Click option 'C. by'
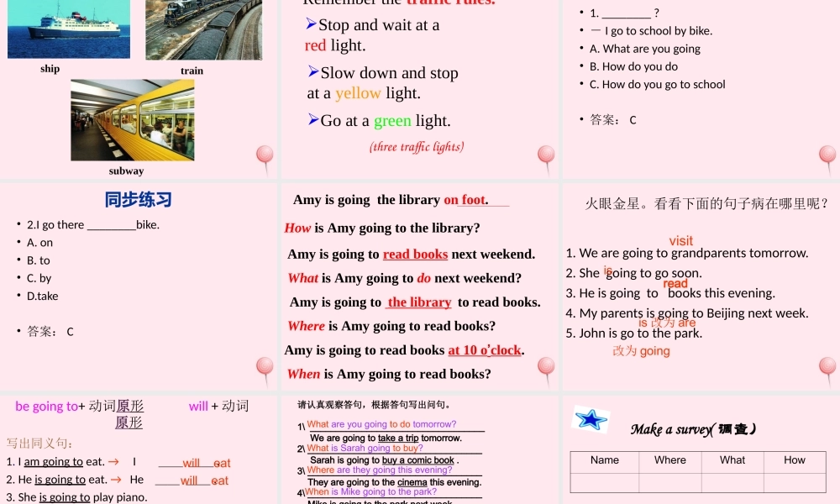This screenshot has width=840, height=504. point(39,278)
